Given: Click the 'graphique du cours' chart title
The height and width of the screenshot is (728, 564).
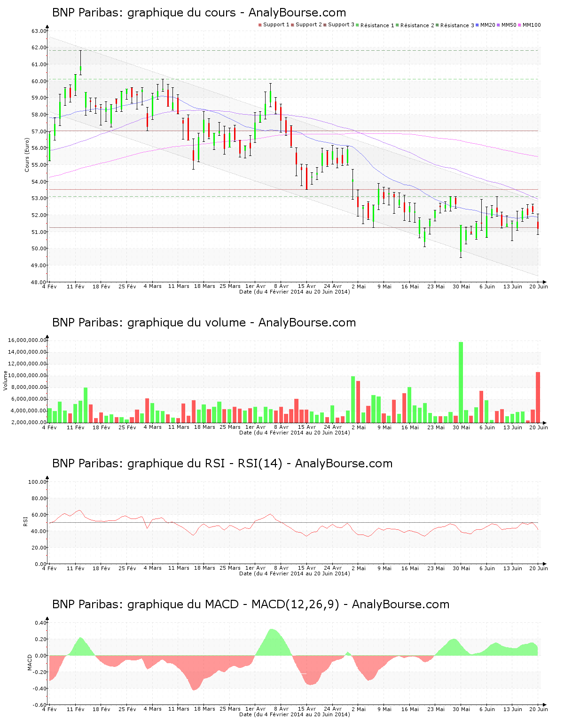Looking at the screenshot, I should click(x=199, y=13).
